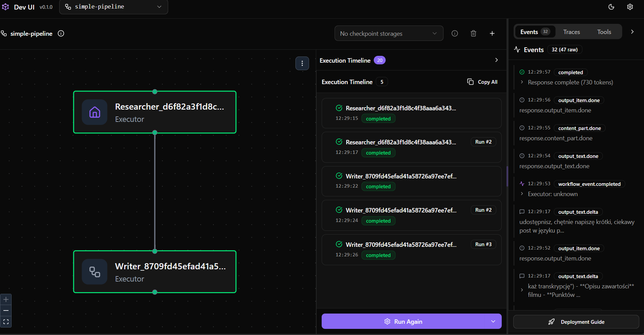644x335 pixels.
Task: Click the purple 20 Execution Timeline badge
Action: 380,60
